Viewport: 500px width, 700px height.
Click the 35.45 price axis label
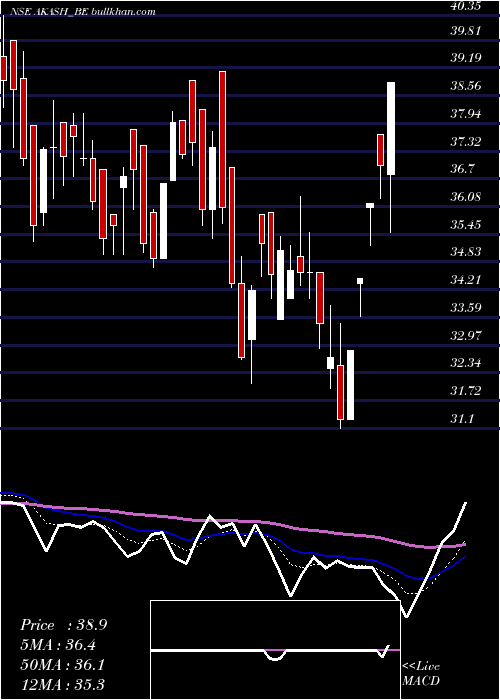pyautogui.click(x=465, y=225)
